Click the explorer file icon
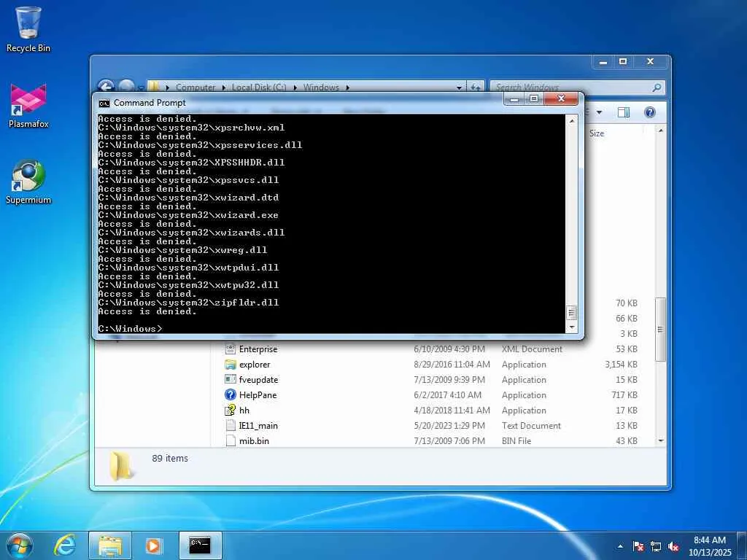This screenshot has width=747, height=560. click(x=231, y=365)
